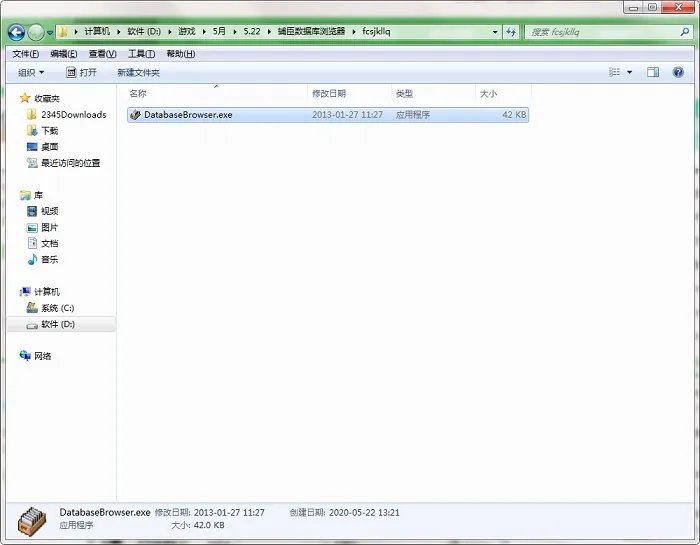Screen dimensions: 700x545
Task: Click the 打开 toolbar button
Action: (81, 72)
